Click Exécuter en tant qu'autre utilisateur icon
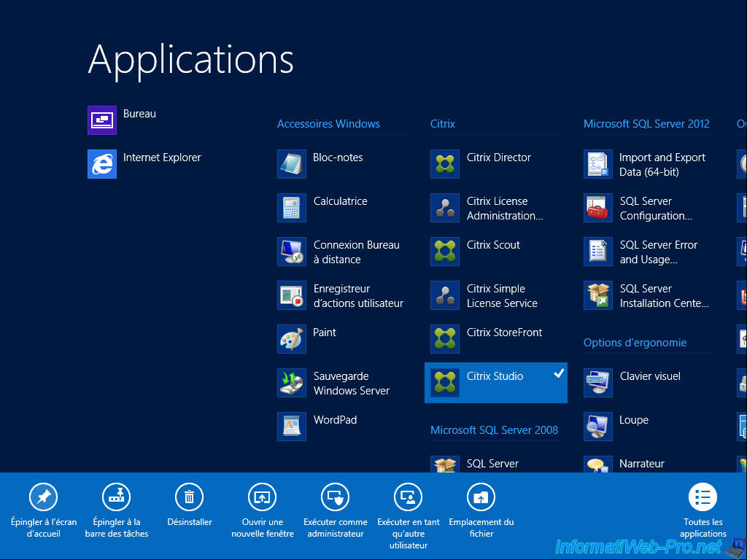This screenshot has height=560, width=747. 409,497
